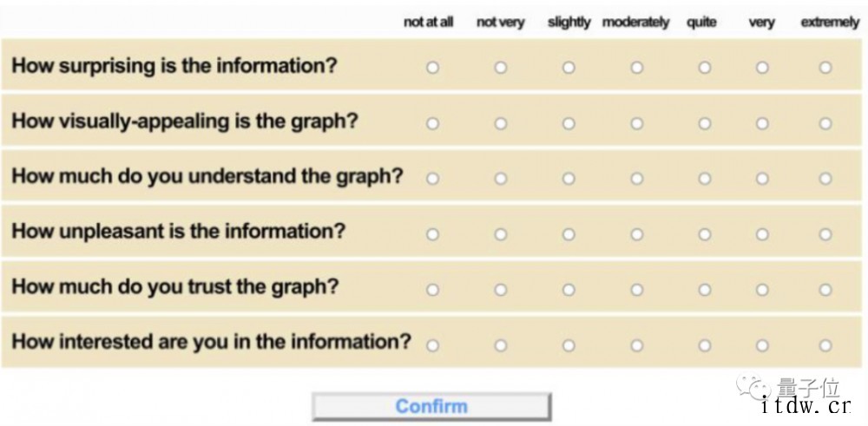Select 'slightly' for visually-appealing graph

[569, 123]
